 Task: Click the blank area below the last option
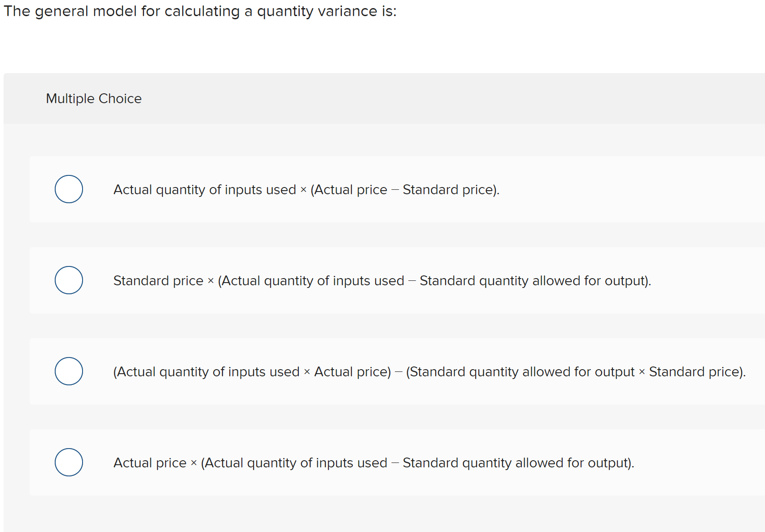click(x=381, y=516)
